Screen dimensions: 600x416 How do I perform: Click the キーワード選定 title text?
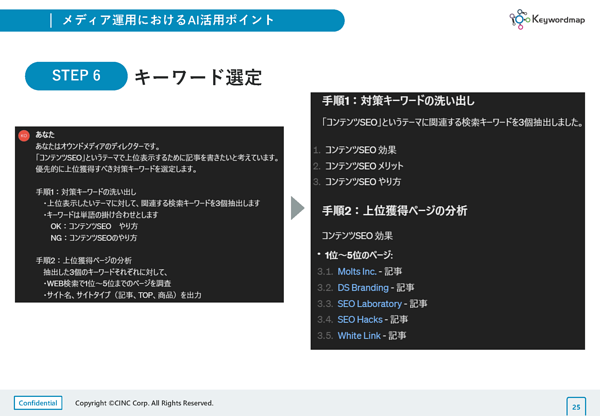pyautogui.click(x=198, y=77)
